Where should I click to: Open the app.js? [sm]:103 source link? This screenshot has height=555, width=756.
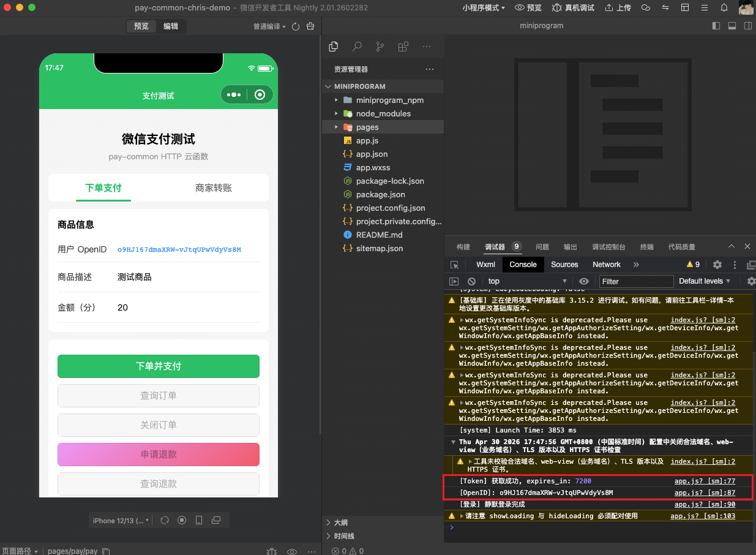pyautogui.click(x=703, y=516)
